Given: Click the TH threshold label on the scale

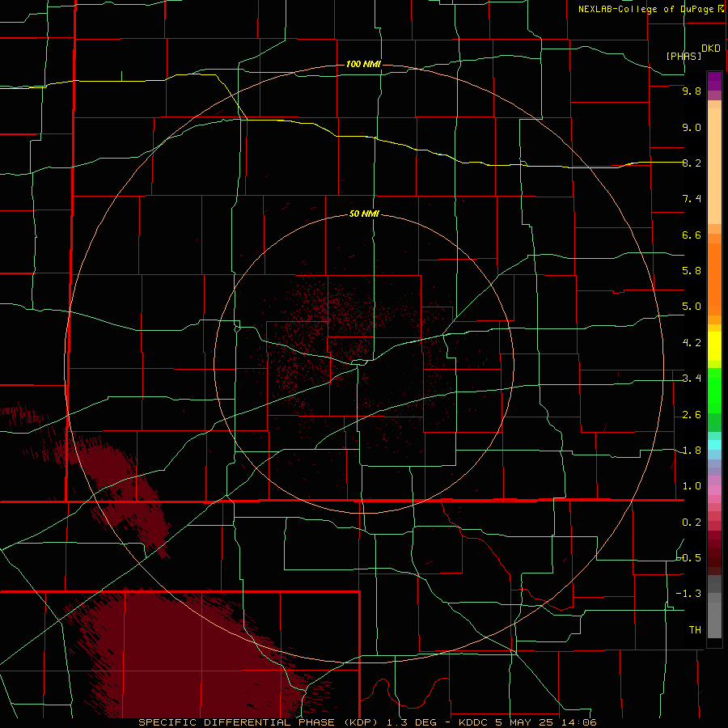Looking at the screenshot, I should [x=695, y=630].
